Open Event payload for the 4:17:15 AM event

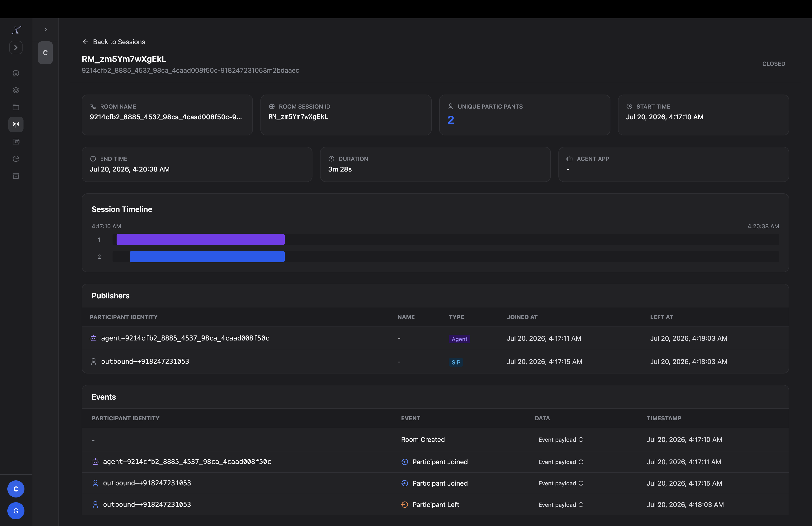tap(561, 483)
